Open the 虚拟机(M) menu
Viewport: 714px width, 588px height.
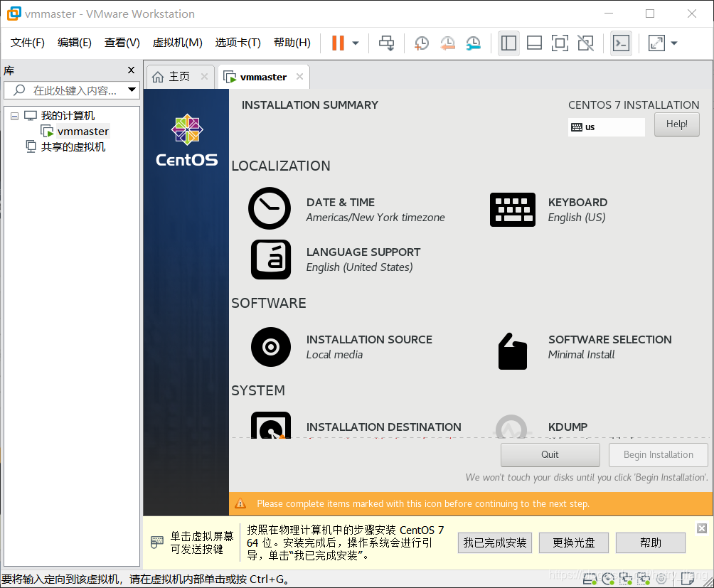(x=177, y=43)
